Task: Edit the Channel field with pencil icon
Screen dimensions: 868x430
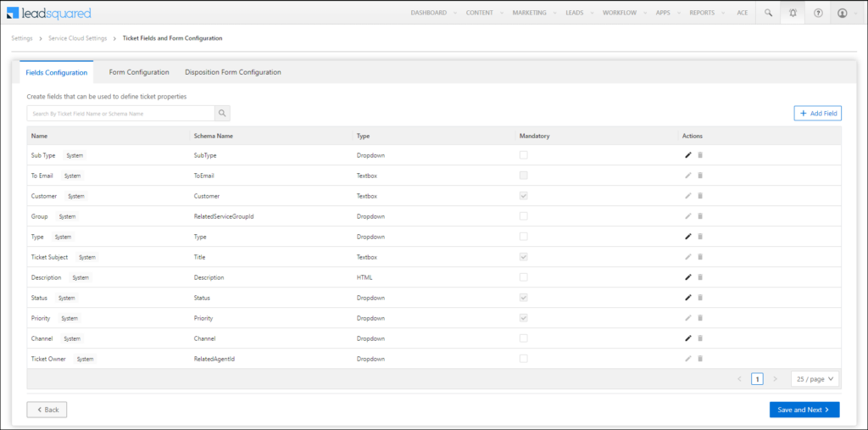Action: tap(688, 338)
